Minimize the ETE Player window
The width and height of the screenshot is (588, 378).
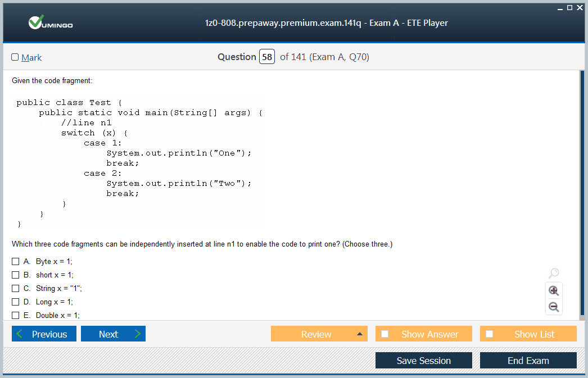coord(560,7)
